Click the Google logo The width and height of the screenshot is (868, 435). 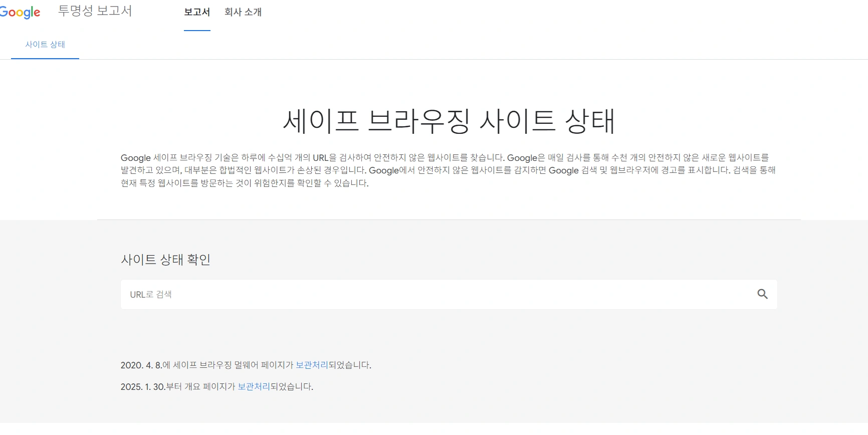(x=20, y=12)
